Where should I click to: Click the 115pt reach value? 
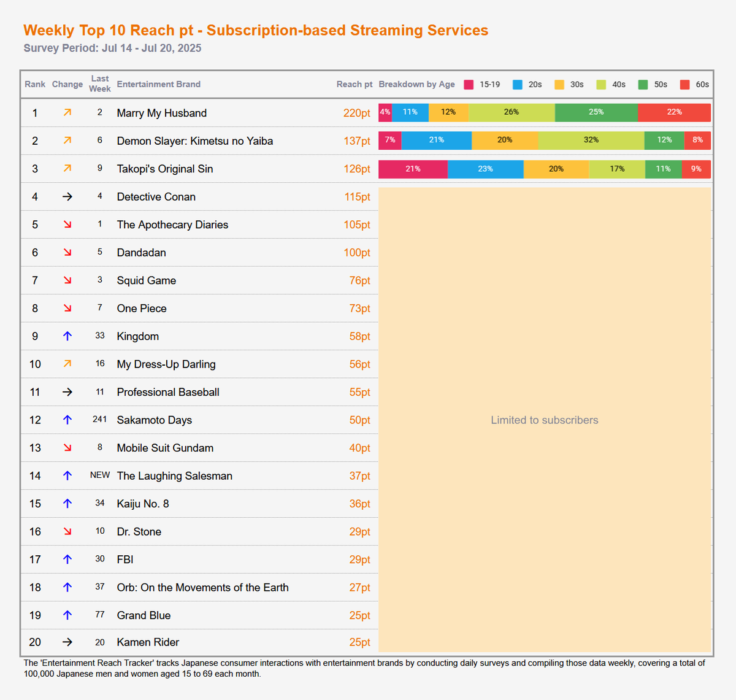pos(358,197)
